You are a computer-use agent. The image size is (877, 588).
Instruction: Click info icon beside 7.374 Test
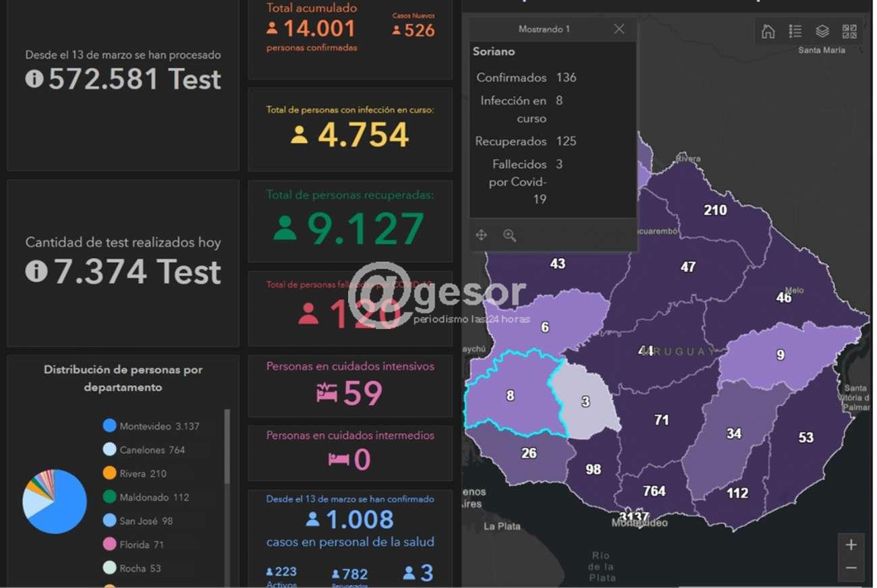click(36, 272)
